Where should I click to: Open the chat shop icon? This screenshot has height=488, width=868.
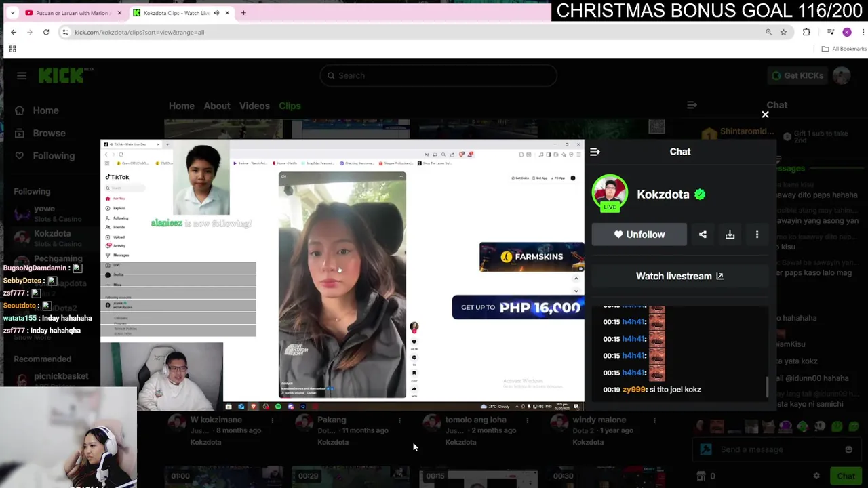[702, 476]
